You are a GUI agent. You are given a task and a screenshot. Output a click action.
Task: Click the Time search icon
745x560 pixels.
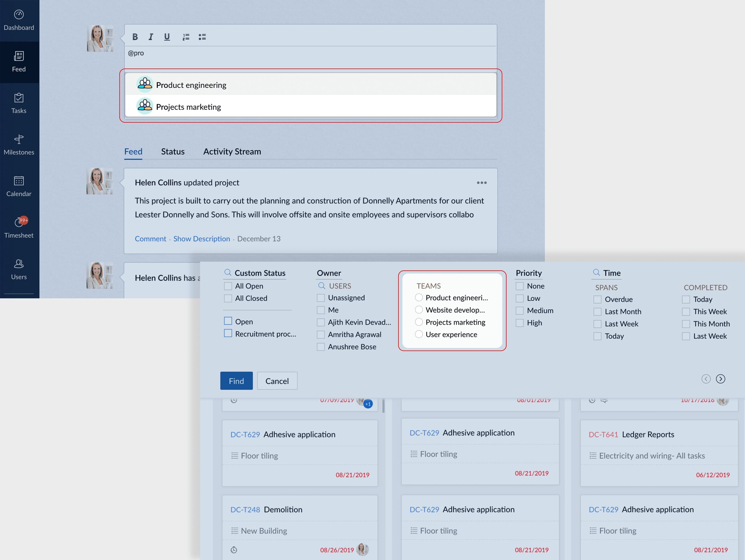coord(596,272)
